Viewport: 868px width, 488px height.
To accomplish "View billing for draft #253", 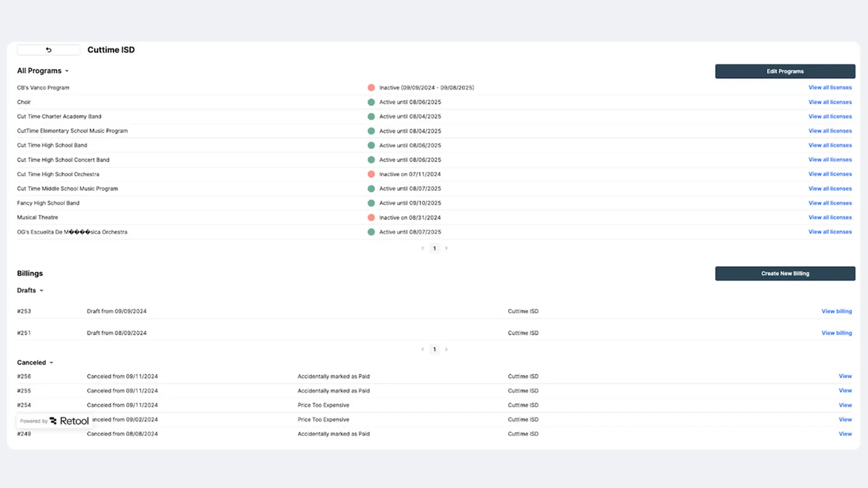I will click(837, 311).
